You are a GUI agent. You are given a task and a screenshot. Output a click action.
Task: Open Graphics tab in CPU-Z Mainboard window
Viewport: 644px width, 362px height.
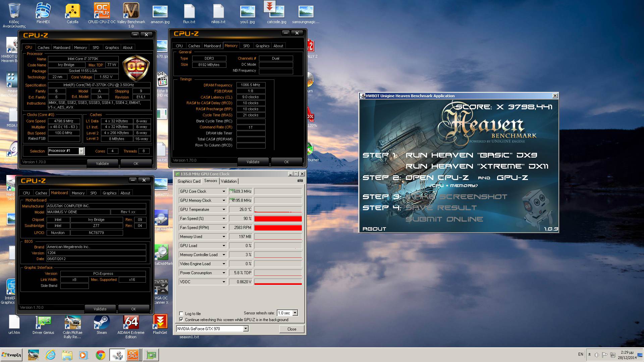point(110,193)
